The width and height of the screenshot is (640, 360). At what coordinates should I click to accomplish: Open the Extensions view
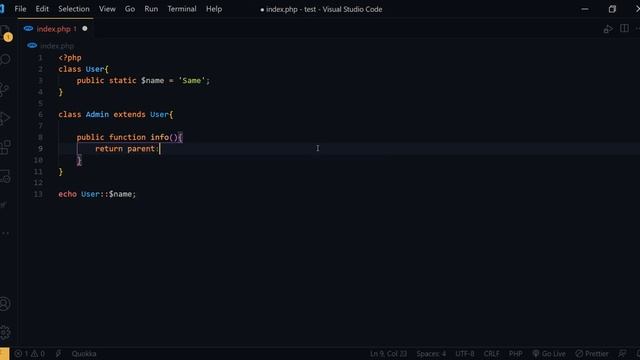5,147
